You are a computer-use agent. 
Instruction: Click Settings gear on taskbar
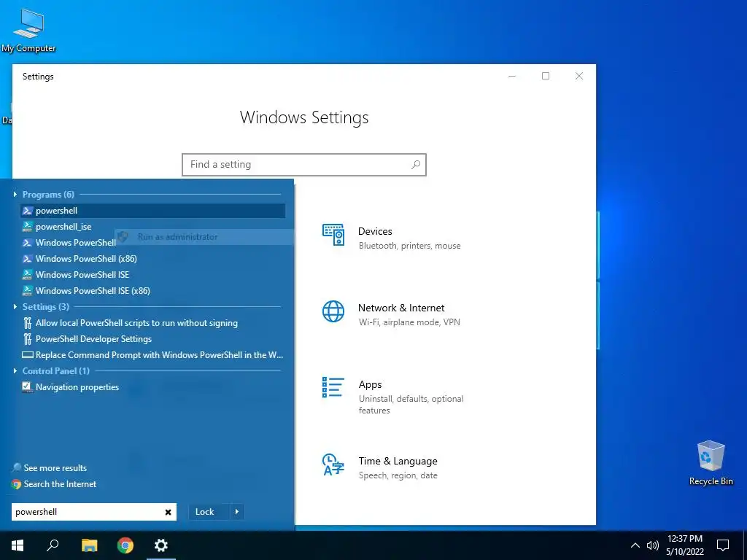161,545
